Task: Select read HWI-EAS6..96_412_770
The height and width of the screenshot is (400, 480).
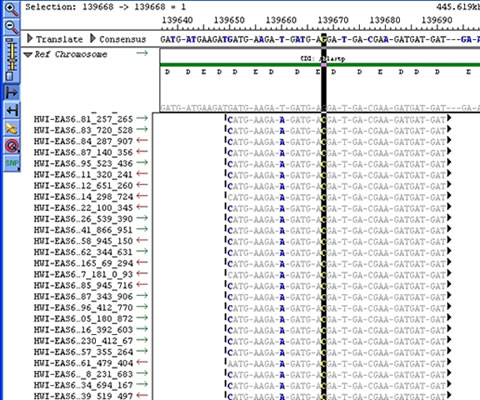Action: [x=83, y=307]
